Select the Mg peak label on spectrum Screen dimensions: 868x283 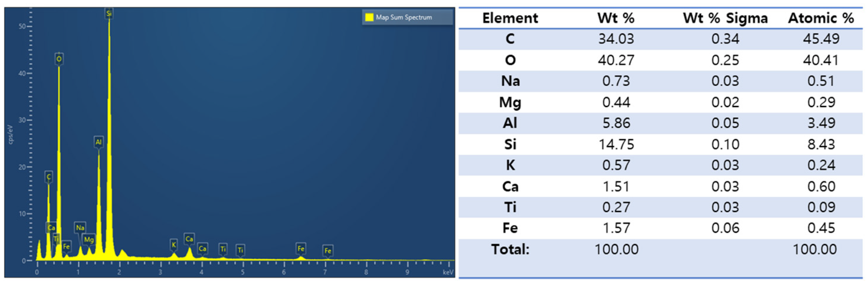tap(89, 239)
